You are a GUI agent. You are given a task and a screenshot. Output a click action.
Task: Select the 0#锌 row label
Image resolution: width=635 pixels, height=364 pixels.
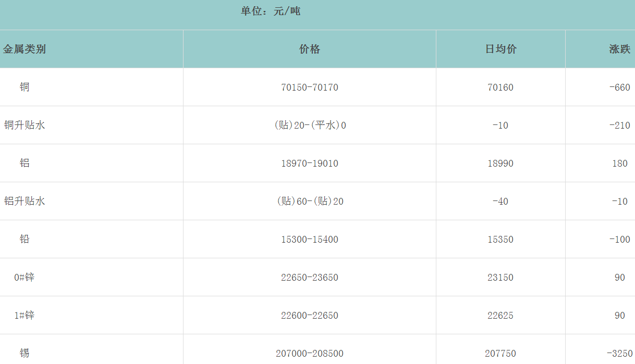tap(25, 277)
